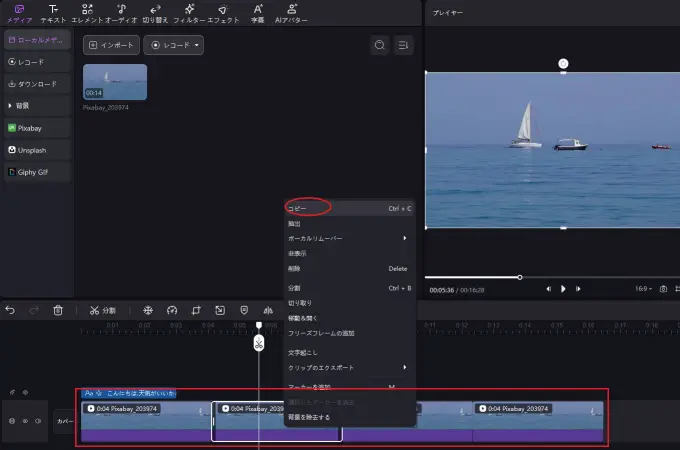Click the resize box-arrow toolbar icon
680x450 pixels.
(x=220, y=310)
